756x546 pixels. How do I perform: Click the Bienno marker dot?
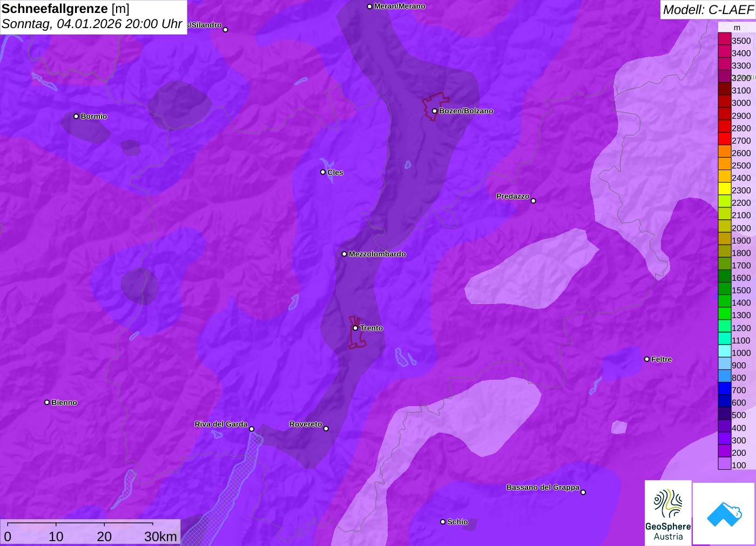point(47,402)
